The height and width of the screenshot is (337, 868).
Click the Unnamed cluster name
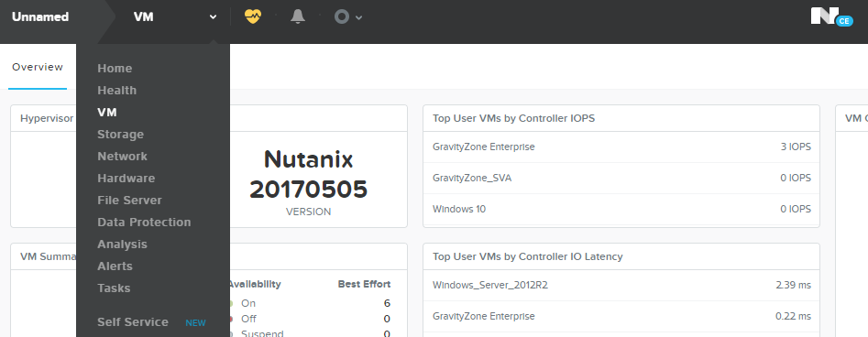click(x=40, y=16)
